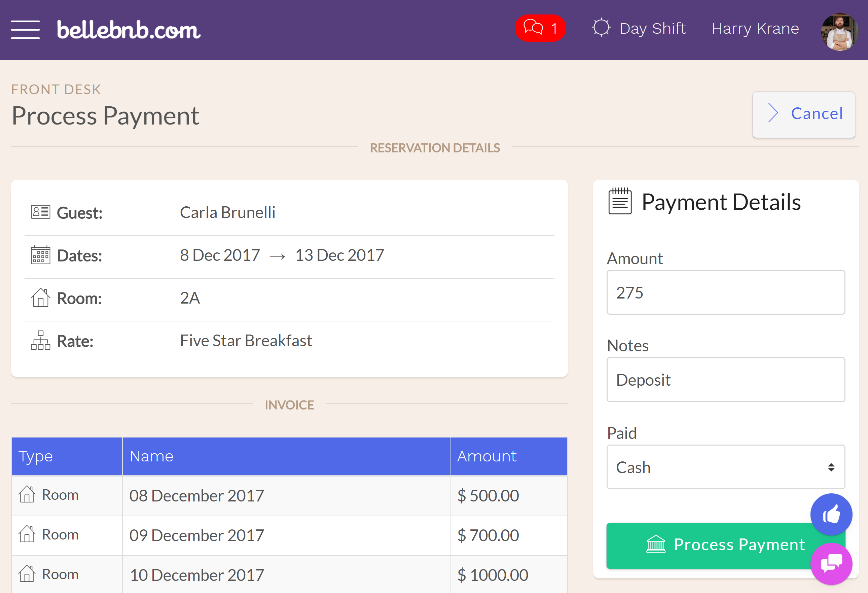This screenshot has height=593, width=868.
Task: Click the chat support toggle button bottom-right
Action: (x=830, y=563)
